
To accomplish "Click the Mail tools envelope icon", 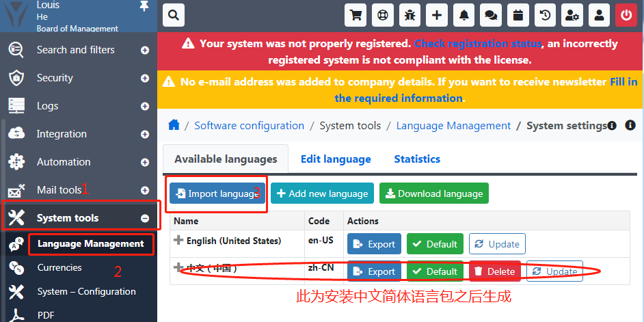I will pyautogui.click(x=16, y=190).
